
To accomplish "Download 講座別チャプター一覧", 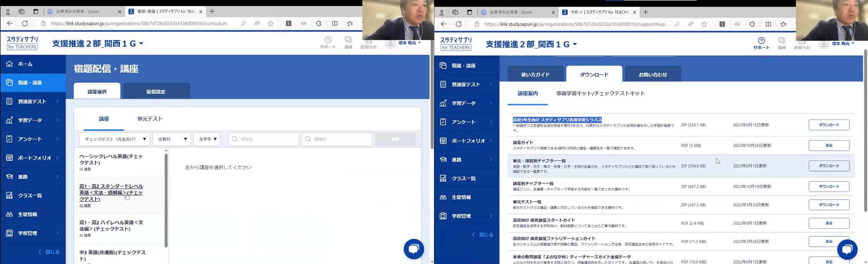I will [829, 187].
